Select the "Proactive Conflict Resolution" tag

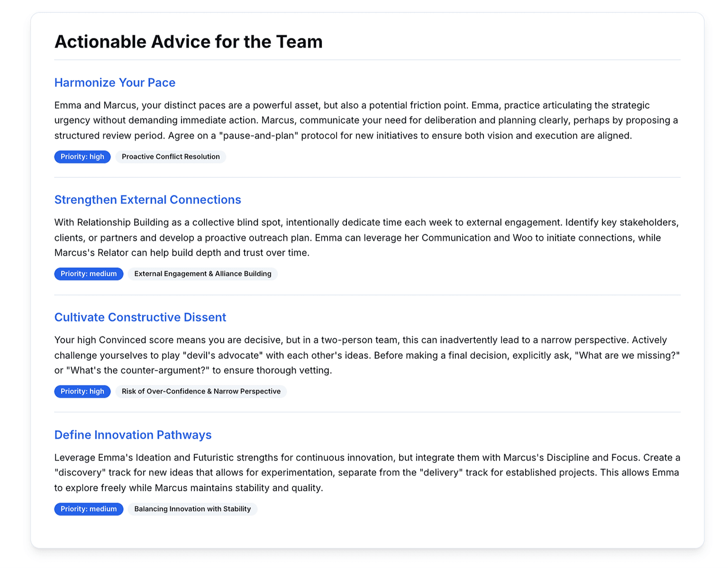pyautogui.click(x=171, y=156)
